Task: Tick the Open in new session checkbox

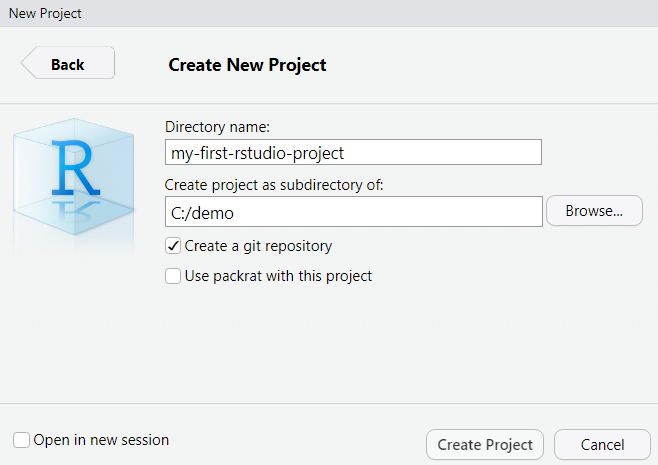Action: pyautogui.click(x=21, y=440)
